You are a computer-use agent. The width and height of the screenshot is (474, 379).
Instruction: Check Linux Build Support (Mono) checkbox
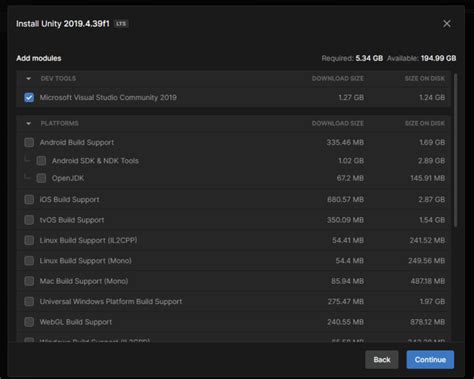click(29, 261)
